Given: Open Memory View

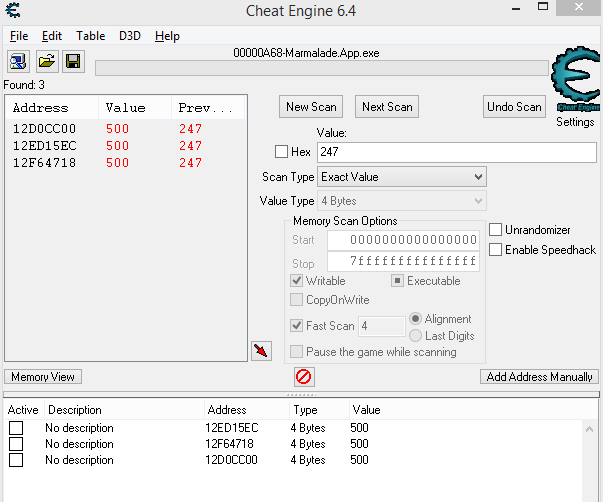Looking at the screenshot, I should point(43,377).
